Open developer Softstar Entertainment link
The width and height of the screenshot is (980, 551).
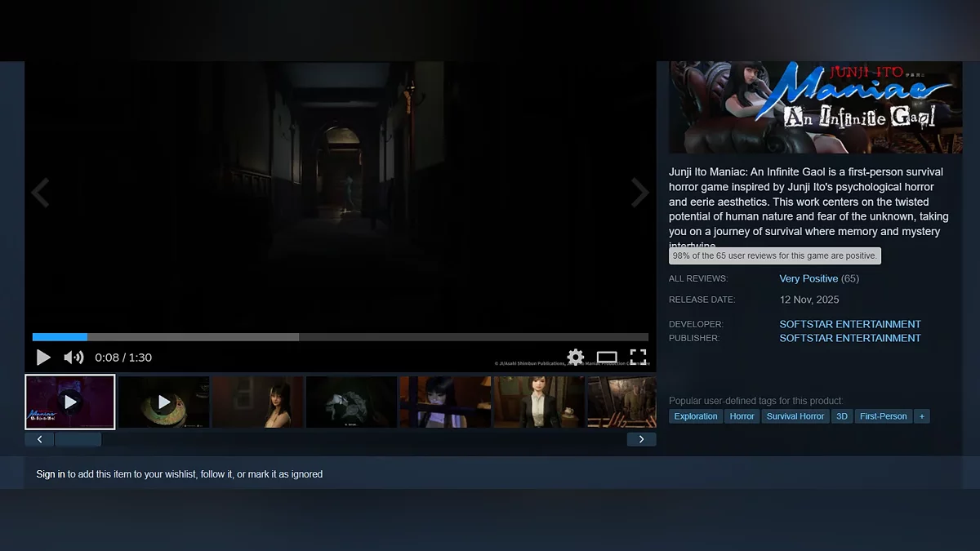(849, 324)
